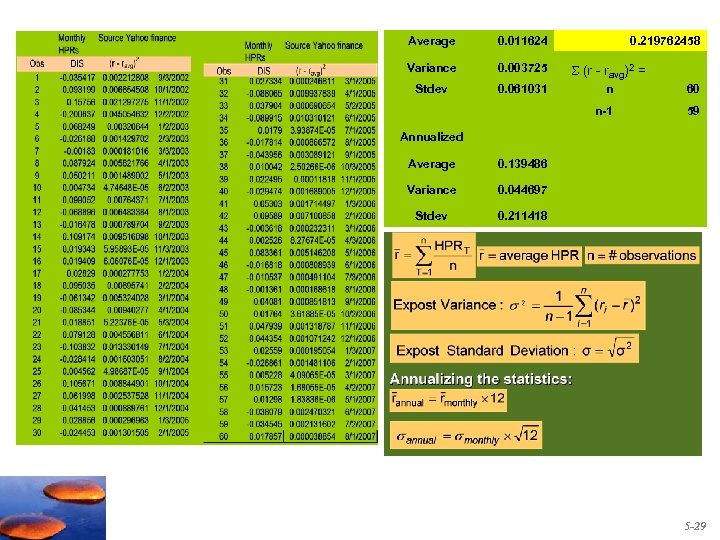
Task: Click the date 9/3/2002 in observation 1
Action: click(x=174, y=78)
